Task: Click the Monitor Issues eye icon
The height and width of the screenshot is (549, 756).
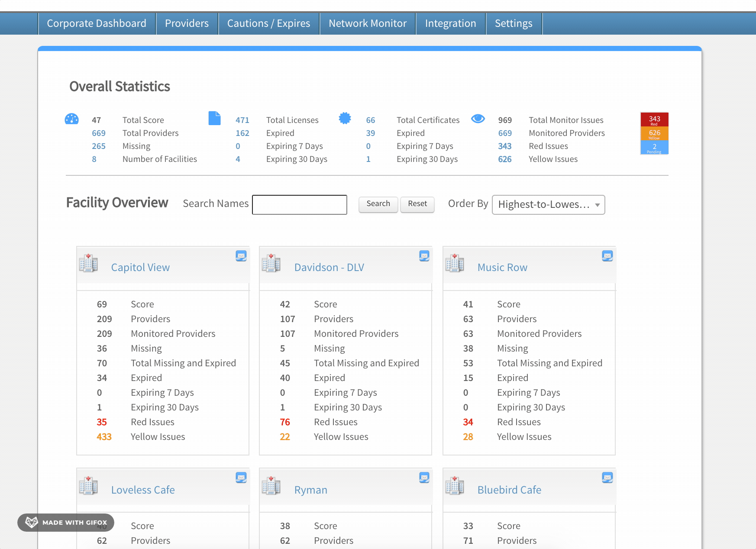Action: coord(478,119)
